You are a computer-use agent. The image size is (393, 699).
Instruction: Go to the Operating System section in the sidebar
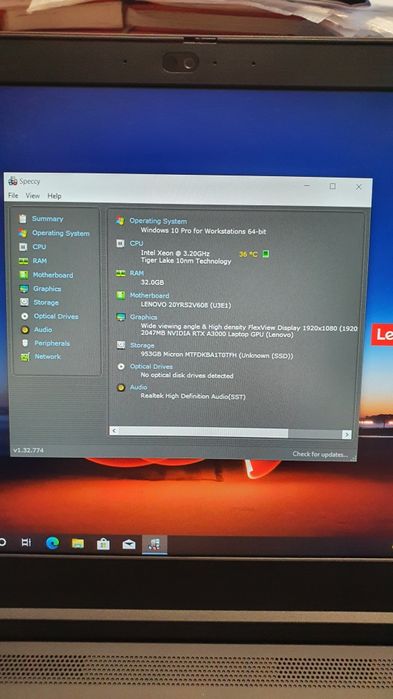click(61, 233)
